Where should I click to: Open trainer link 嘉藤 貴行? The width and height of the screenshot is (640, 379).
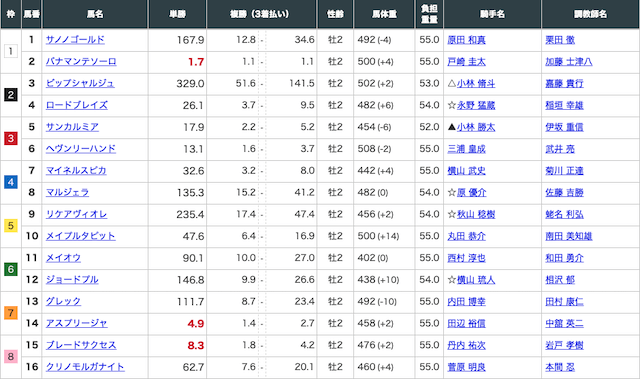click(x=564, y=83)
